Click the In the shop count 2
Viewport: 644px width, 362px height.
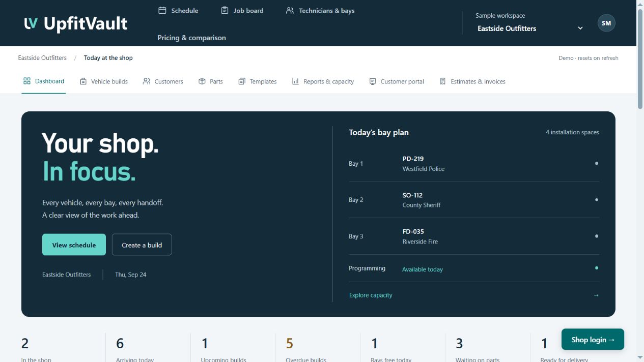click(x=25, y=344)
